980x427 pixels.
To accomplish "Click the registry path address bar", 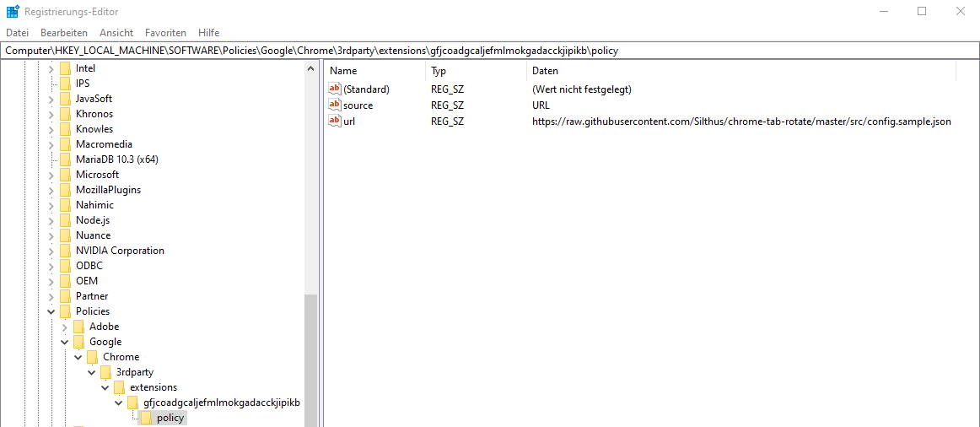I will pos(490,51).
